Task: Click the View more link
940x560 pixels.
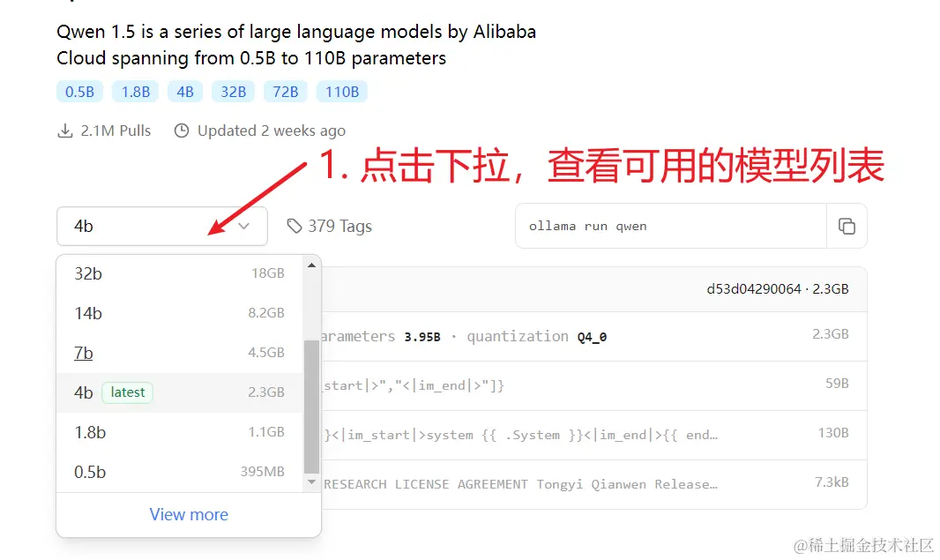Action: (x=189, y=514)
